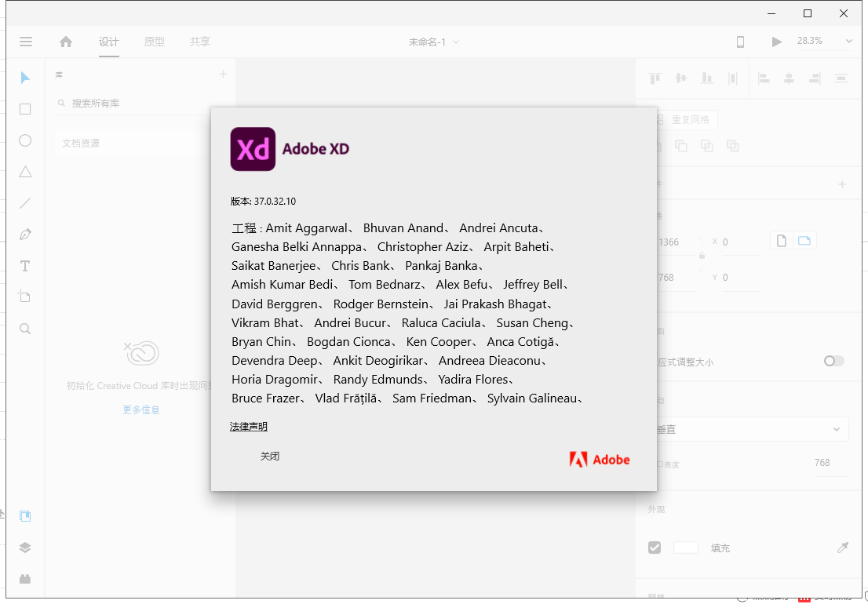
Task: Open the 法律声明 link
Action: [249, 427]
